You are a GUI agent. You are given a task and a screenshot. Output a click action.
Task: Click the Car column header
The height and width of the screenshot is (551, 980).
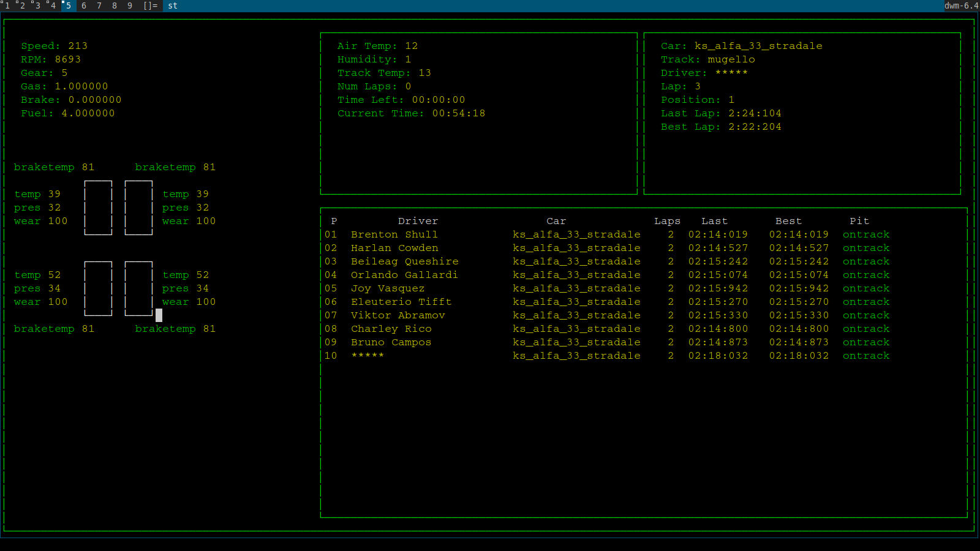(x=556, y=221)
